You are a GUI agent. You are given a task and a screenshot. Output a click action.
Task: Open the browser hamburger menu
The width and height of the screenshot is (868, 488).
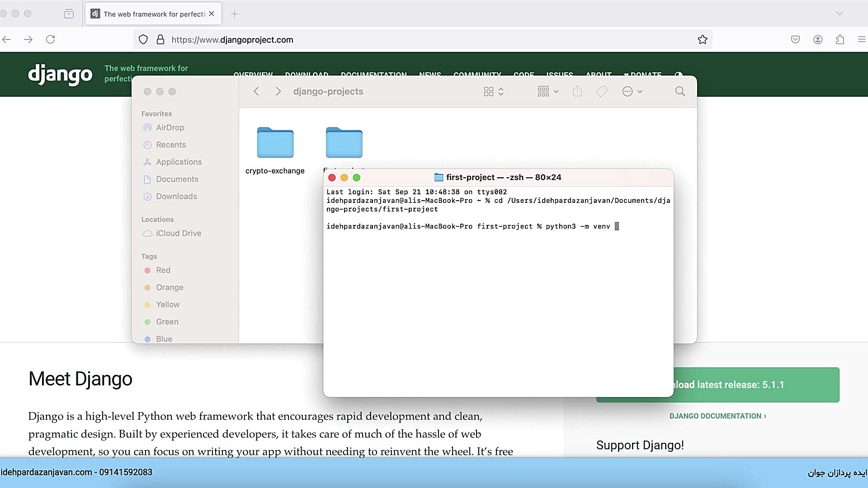click(862, 40)
